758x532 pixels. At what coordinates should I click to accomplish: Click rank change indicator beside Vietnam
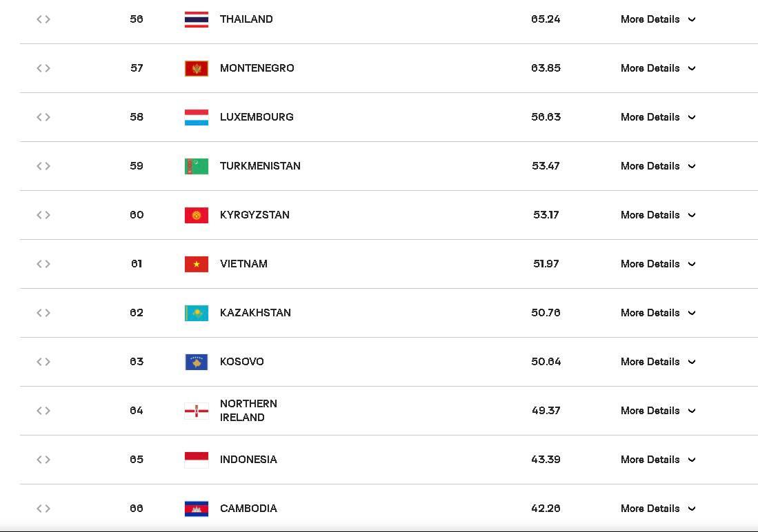43,264
